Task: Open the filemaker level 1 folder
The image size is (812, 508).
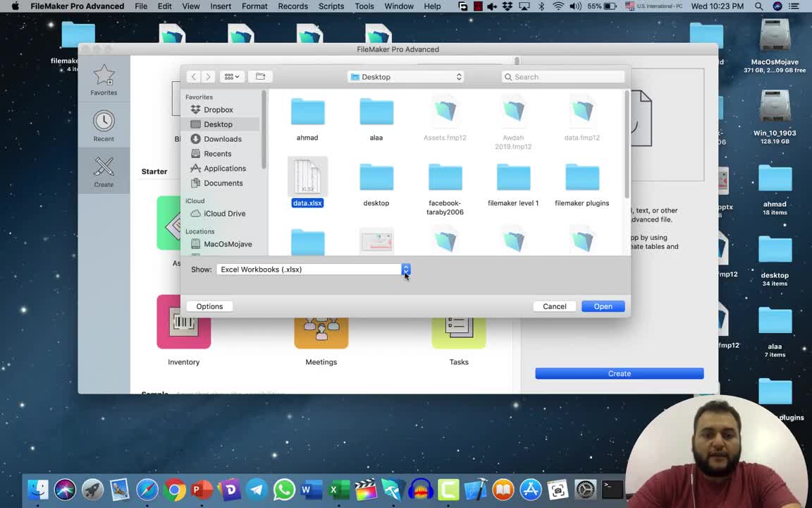Action: tap(513, 177)
